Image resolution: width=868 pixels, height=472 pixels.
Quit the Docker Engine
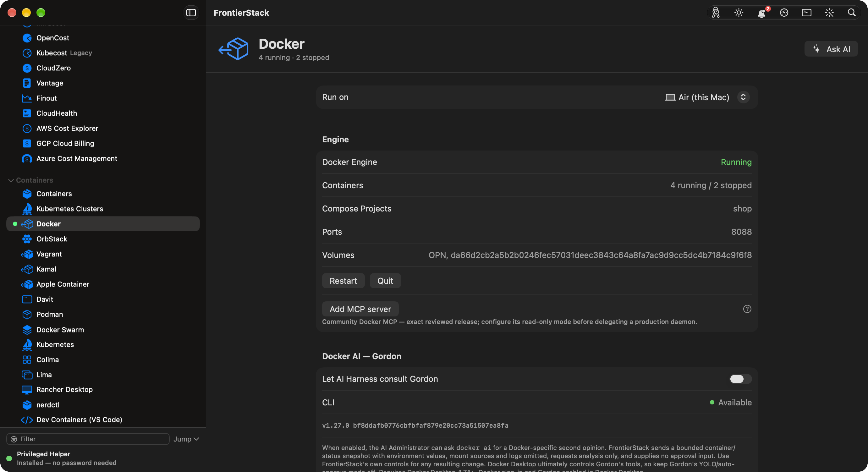(385, 281)
